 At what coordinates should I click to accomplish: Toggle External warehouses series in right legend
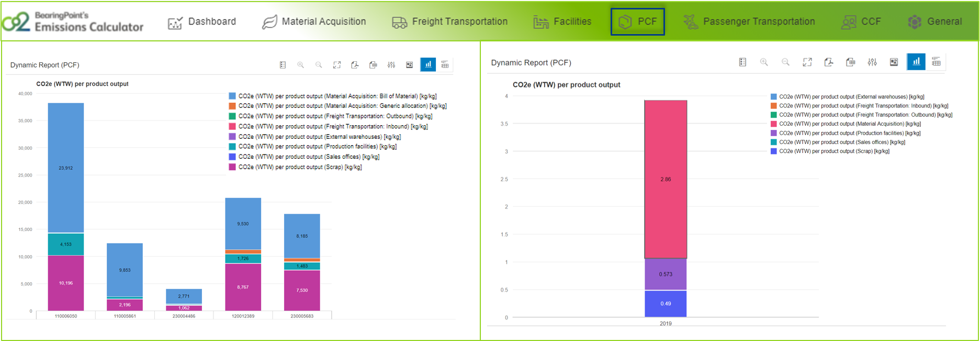(x=848, y=96)
